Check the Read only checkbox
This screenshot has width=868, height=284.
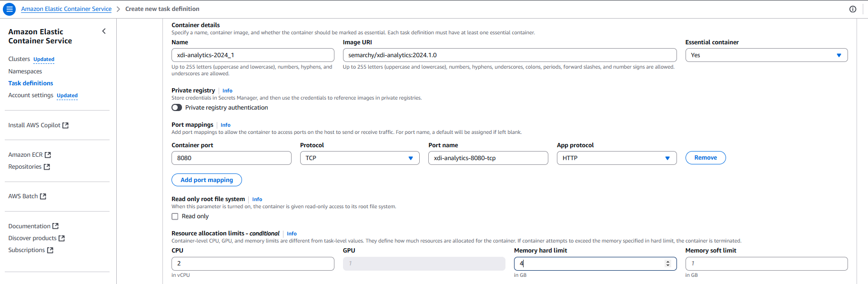pyautogui.click(x=175, y=216)
